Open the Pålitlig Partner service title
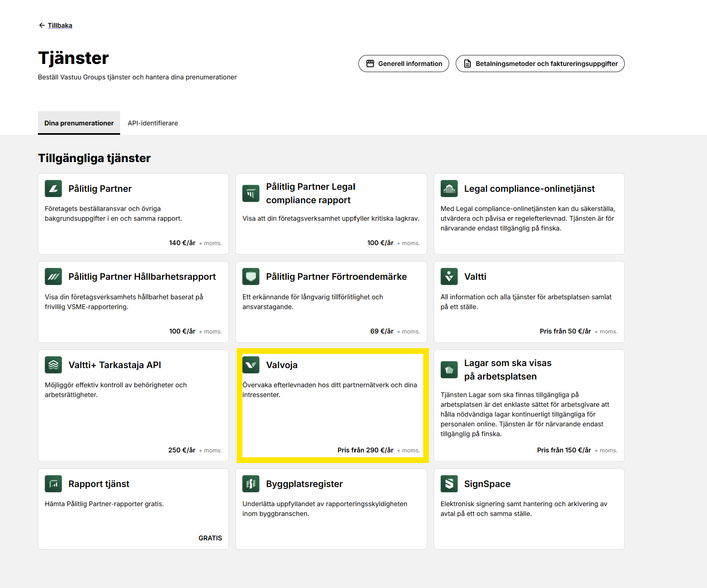Screen dimensions: 707x588 [x=100, y=189]
